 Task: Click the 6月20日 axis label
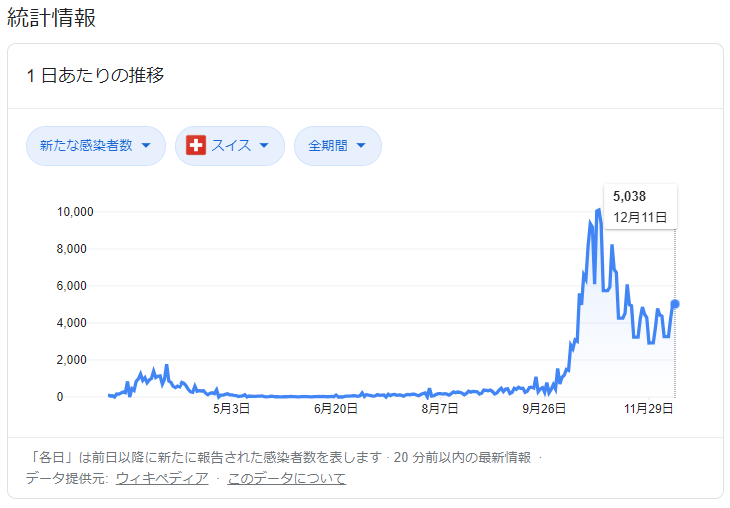click(336, 409)
